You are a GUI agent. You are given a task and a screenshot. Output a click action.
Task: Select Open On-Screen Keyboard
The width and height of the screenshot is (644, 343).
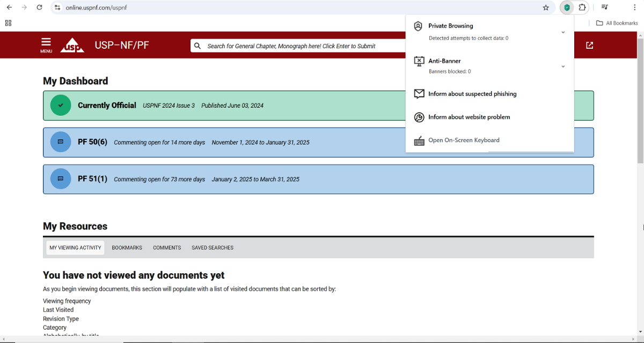pos(464,140)
